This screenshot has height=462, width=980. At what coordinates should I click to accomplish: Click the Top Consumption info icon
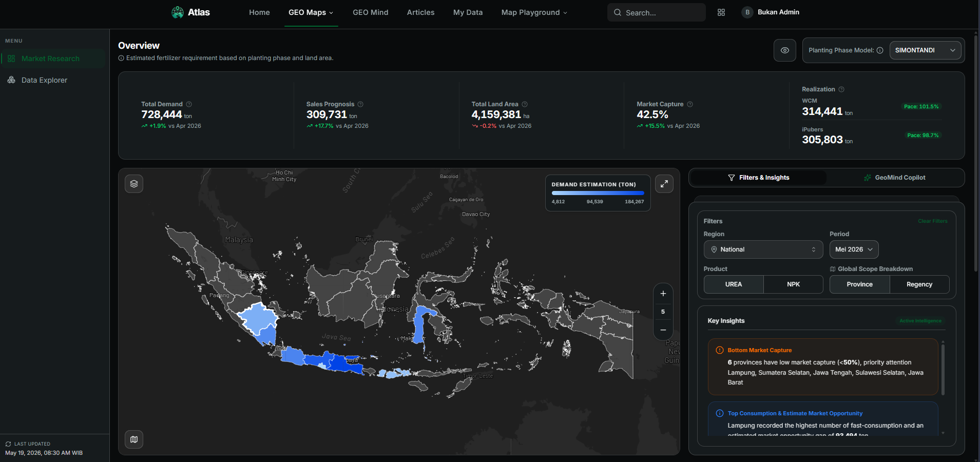tap(720, 413)
